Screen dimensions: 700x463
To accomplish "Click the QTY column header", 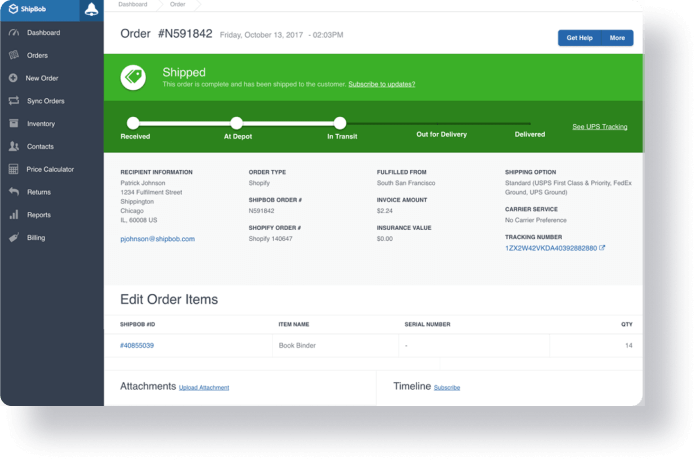I will click(627, 325).
